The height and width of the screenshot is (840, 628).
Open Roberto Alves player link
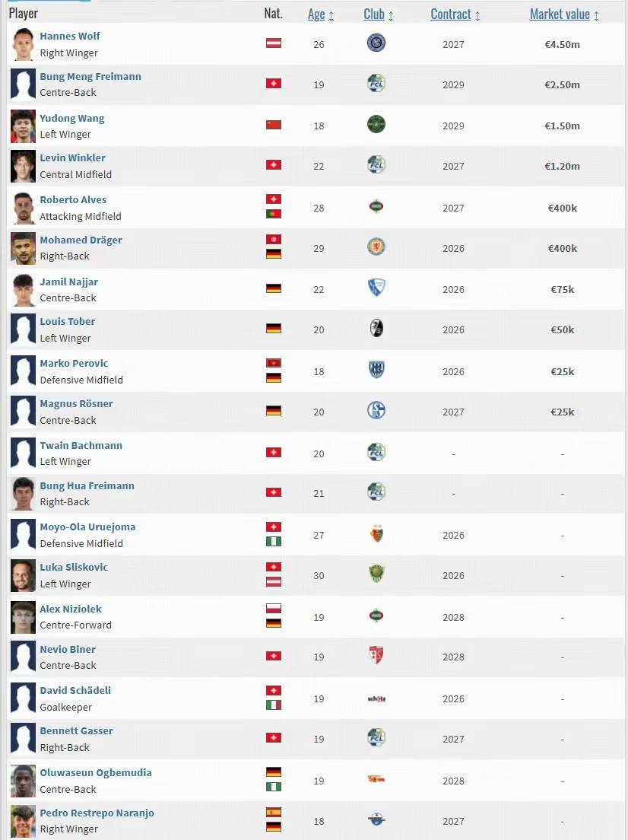coord(73,199)
